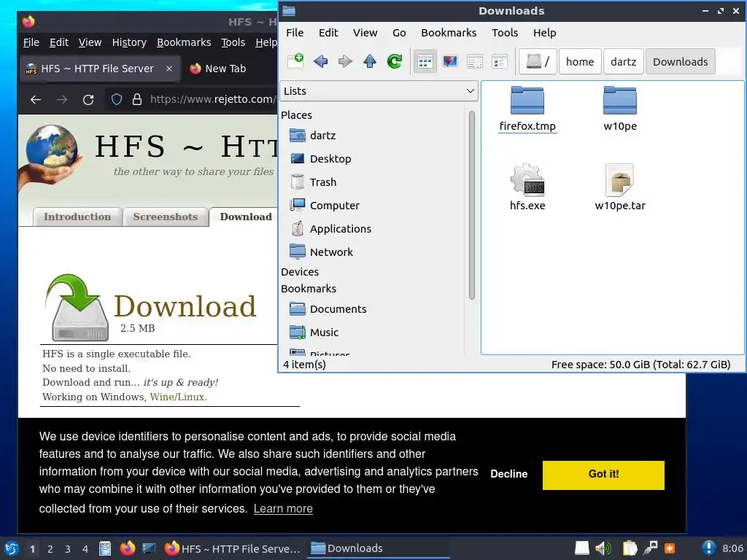The image size is (747, 560).
Task: Click Firefox reload button
Action: [88, 99]
